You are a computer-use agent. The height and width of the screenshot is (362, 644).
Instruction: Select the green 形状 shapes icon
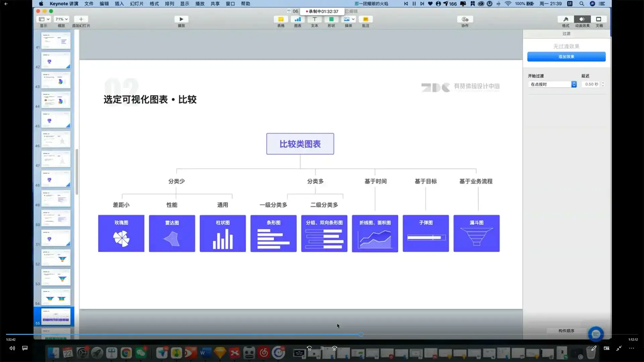tap(331, 19)
